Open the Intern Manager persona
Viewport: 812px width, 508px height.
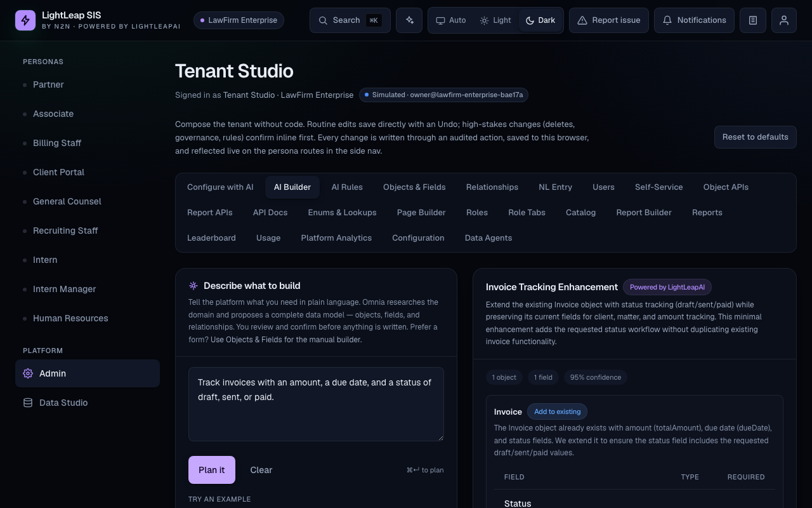point(88,289)
